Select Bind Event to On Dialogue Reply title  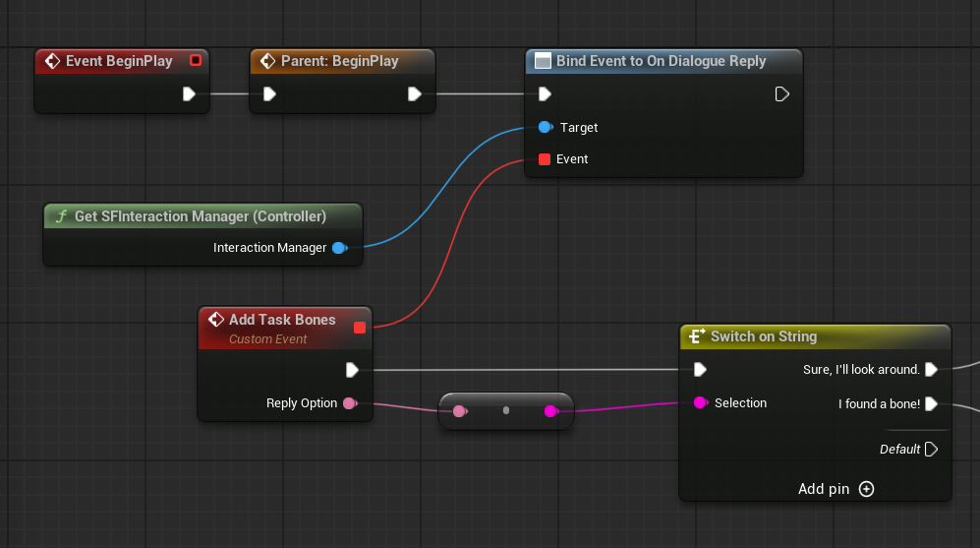[x=661, y=61]
